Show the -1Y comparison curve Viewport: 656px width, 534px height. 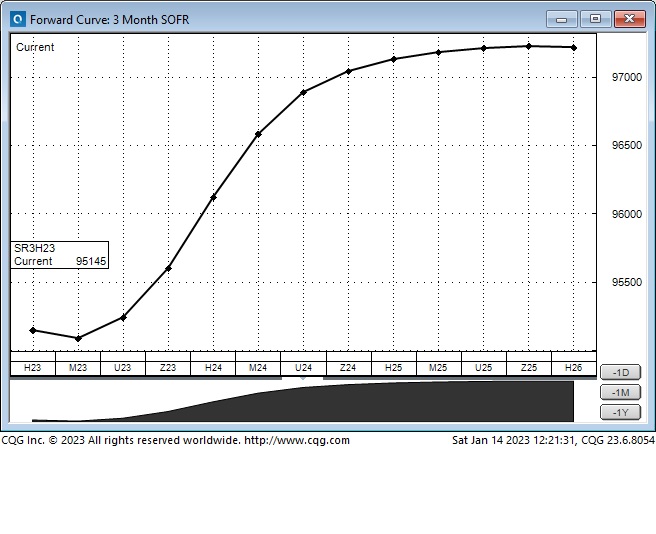[x=620, y=412]
